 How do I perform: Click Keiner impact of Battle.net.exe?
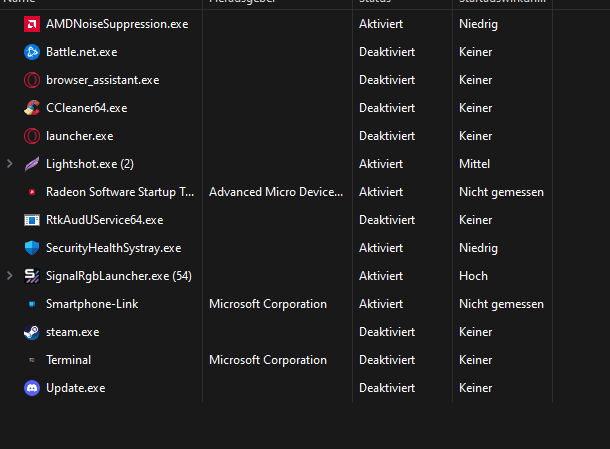[x=476, y=52]
